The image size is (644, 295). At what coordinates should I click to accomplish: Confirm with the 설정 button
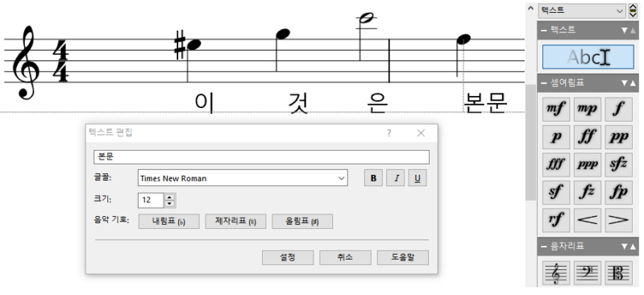tap(288, 258)
